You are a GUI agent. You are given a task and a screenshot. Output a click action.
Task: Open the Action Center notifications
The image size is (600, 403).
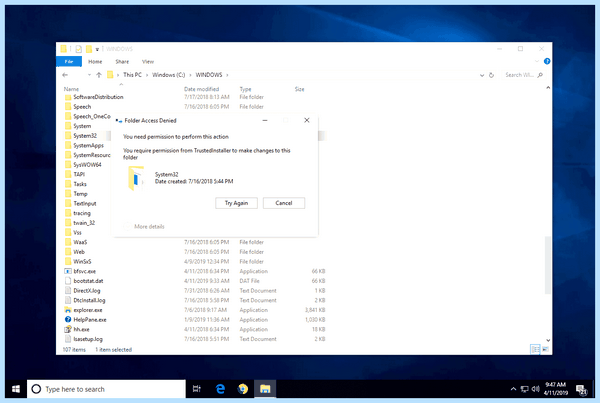click(582, 390)
